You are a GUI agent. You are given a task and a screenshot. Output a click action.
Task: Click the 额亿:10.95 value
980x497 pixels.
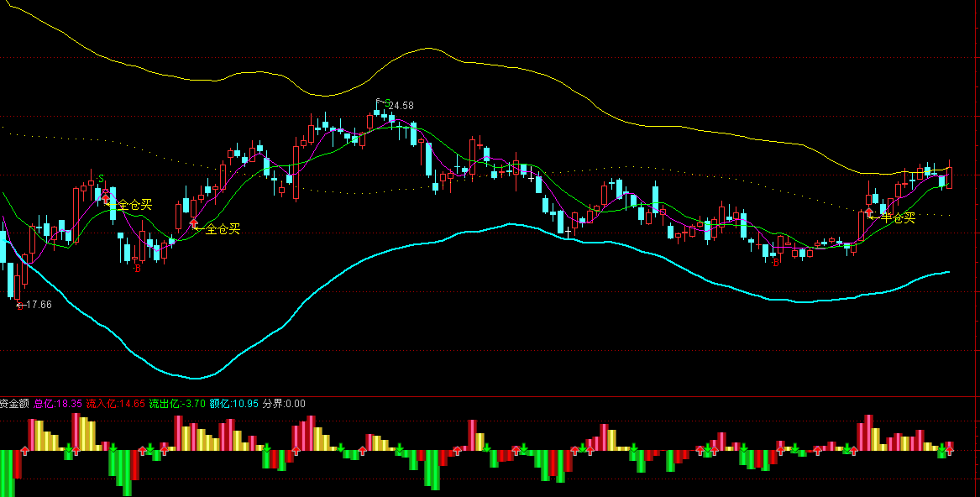pyautogui.click(x=233, y=404)
